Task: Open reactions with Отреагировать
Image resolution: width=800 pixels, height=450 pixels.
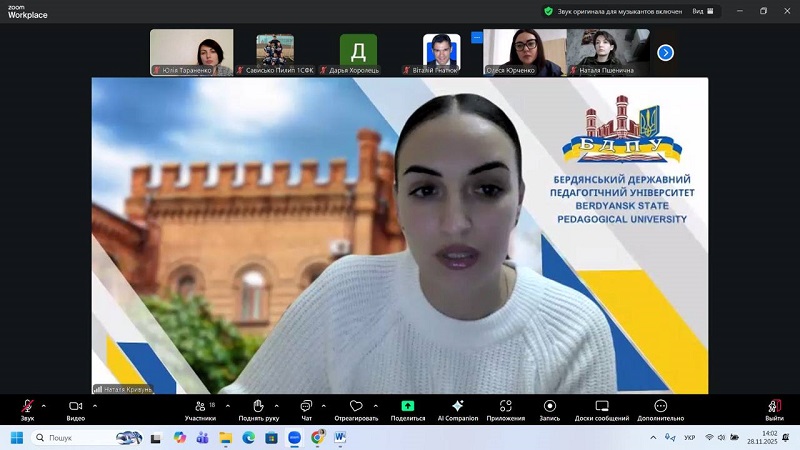Action: (356, 408)
